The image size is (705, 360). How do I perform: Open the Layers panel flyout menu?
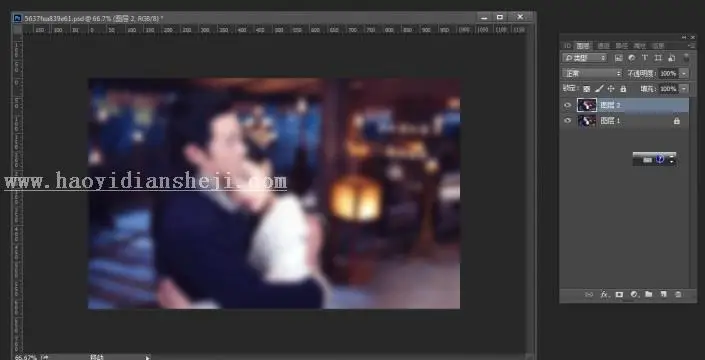[691, 46]
